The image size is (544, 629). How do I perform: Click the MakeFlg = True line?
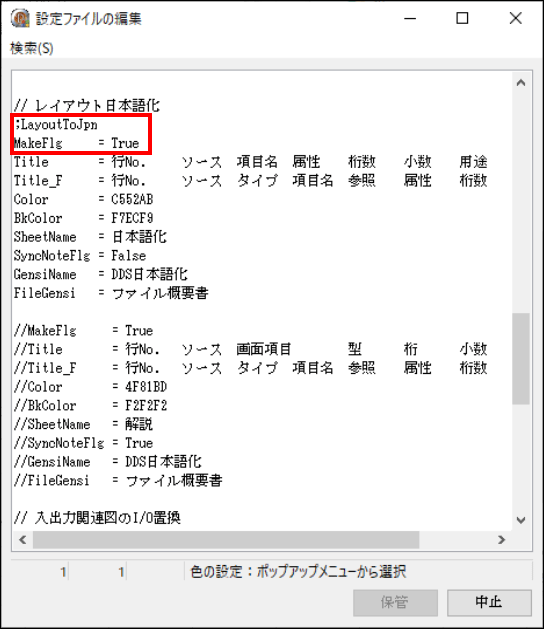pyautogui.click(x=77, y=143)
